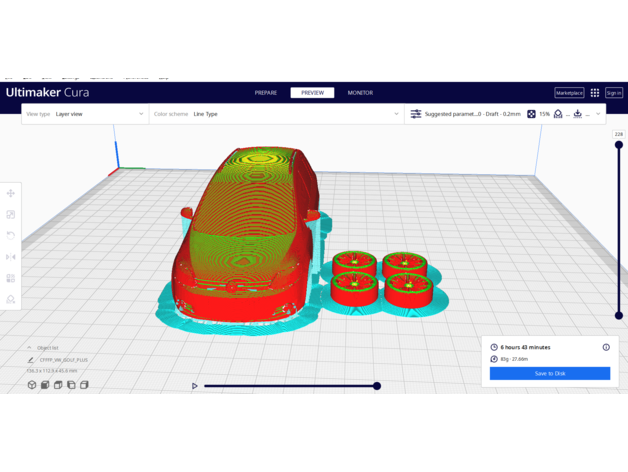Switch to the PREPARE tab
This screenshot has height=472, width=628.
(x=266, y=93)
